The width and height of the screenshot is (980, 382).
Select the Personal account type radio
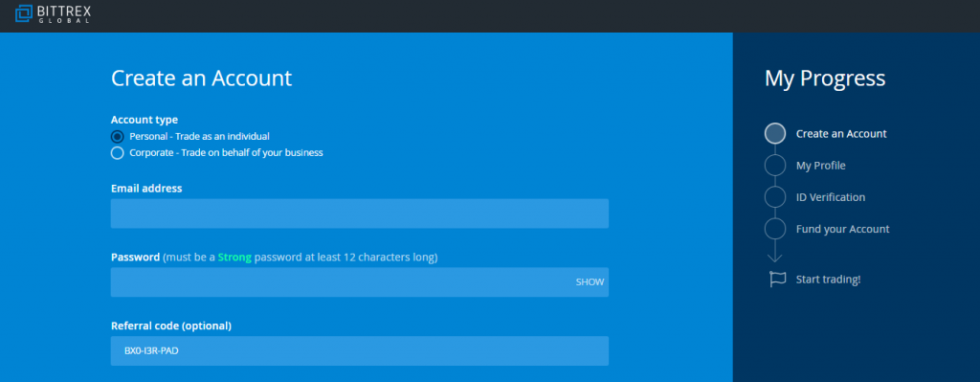(117, 136)
